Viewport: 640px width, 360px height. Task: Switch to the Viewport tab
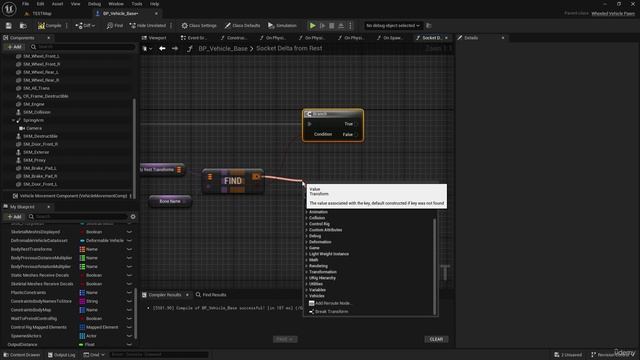[154, 38]
